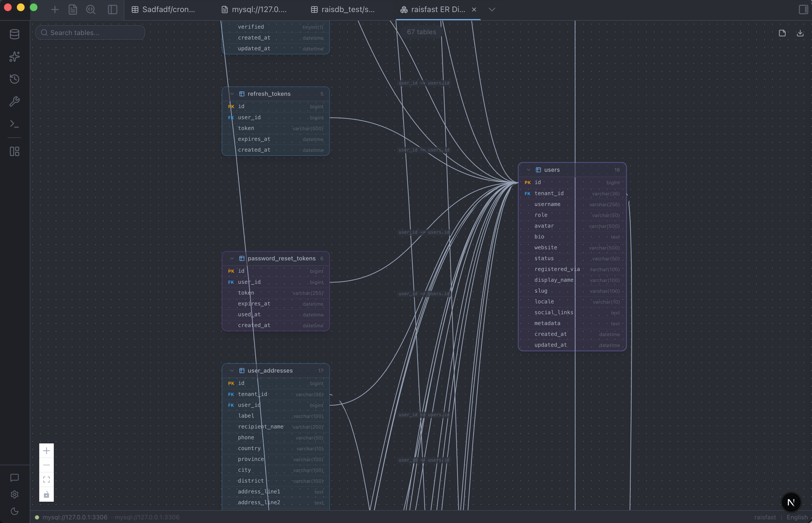Collapse the user_addresses table
Screen dimensions: 812x523
coord(232,371)
